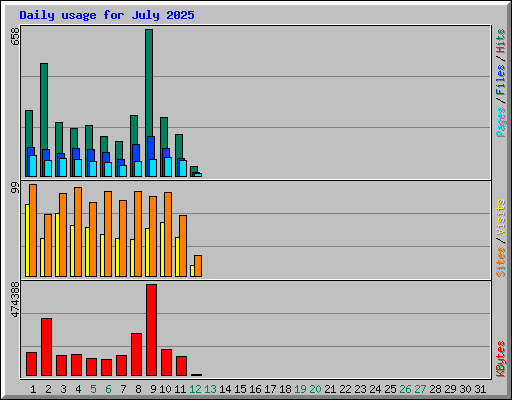Select the green Hits bar for day 2

click(44, 107)
